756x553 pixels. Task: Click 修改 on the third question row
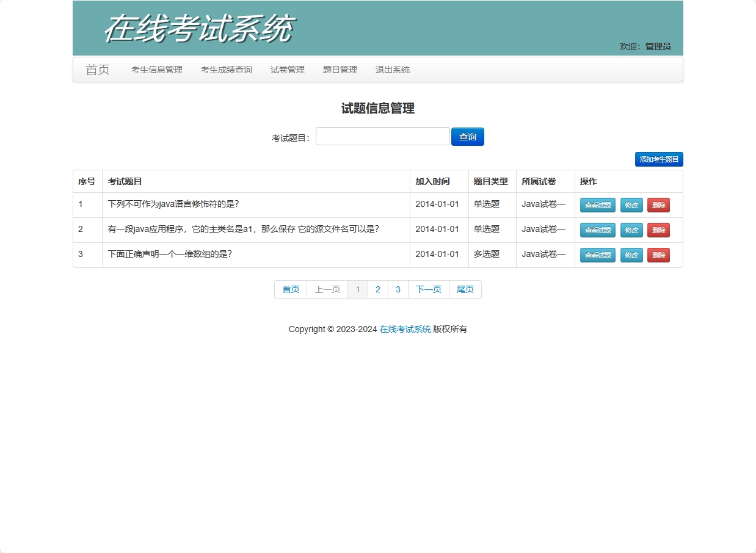point(631,255)
